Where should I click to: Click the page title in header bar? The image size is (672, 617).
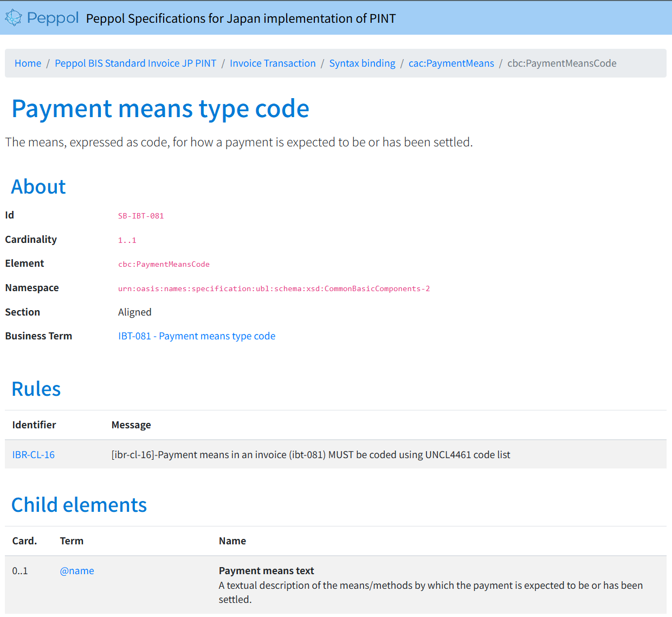tap(241, 18)
